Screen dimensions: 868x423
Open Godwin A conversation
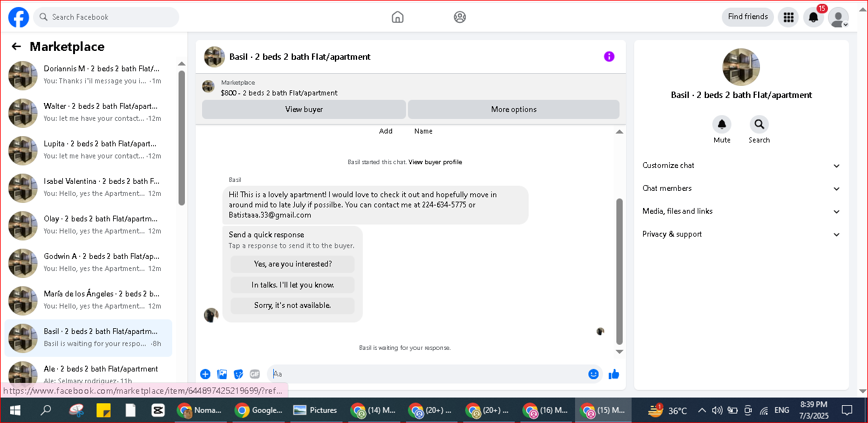(x=89, y=262)
